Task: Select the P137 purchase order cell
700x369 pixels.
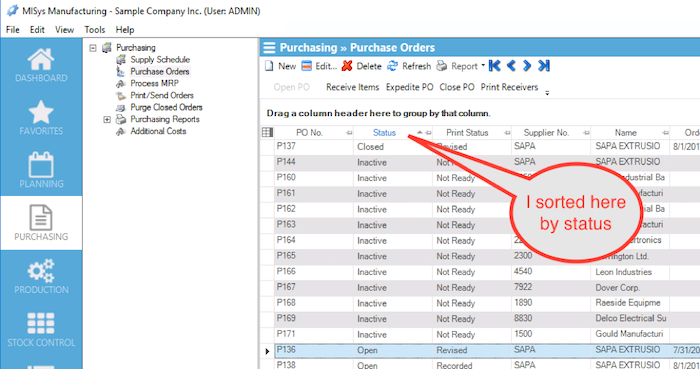Action: click(x=314, y=147)
